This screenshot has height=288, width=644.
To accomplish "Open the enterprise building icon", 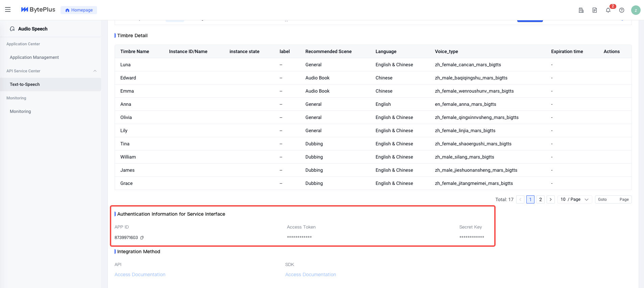I will [581, 10].
